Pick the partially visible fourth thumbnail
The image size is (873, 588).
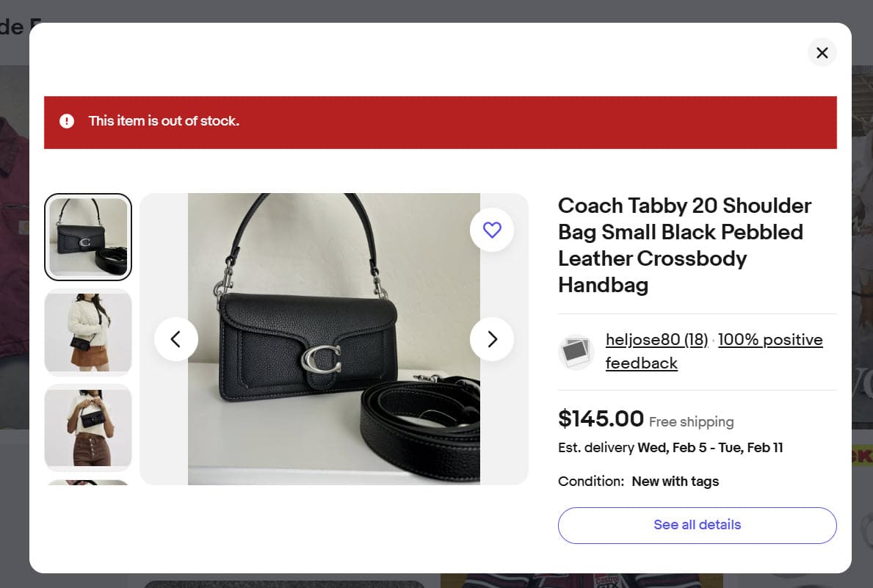(x=88, y=482)
